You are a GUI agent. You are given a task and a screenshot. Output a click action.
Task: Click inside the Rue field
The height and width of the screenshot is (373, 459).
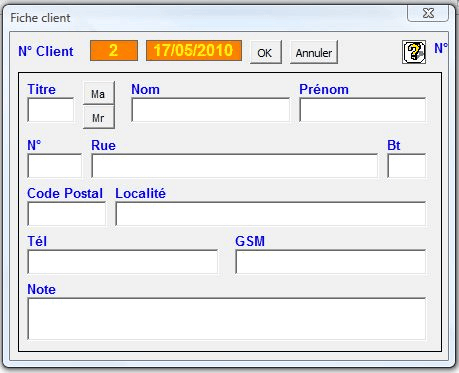point(235,166)
